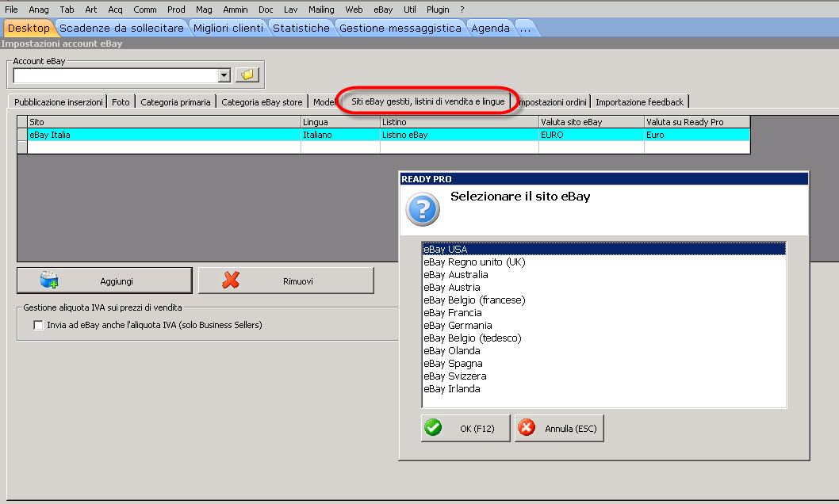Click the Rimuovi button
Viewport: 839px width, 504px height.
pos(285,281)
